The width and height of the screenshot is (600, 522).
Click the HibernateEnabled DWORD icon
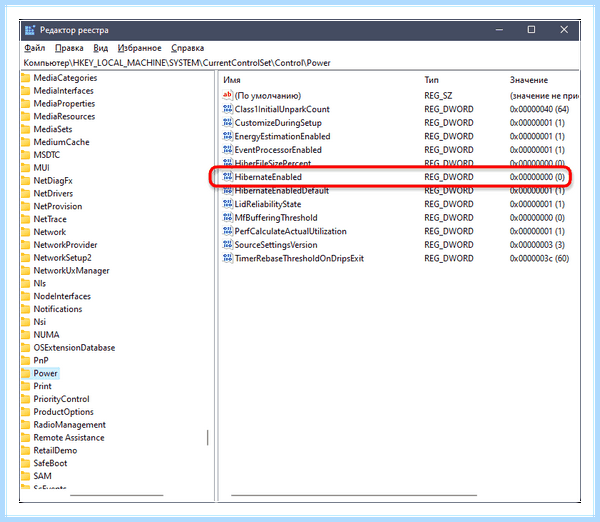(227, 177)
